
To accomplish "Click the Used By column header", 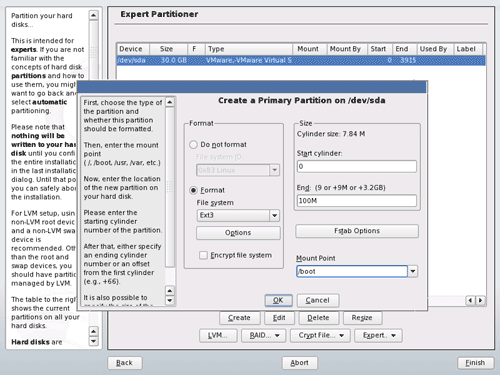I will [435, 49].
